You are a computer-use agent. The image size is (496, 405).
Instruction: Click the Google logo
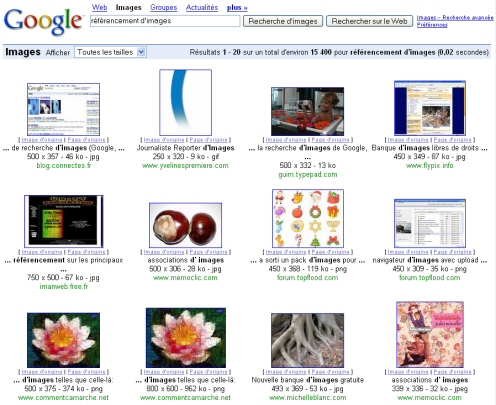pyautogui.click(x=43, y=21)
